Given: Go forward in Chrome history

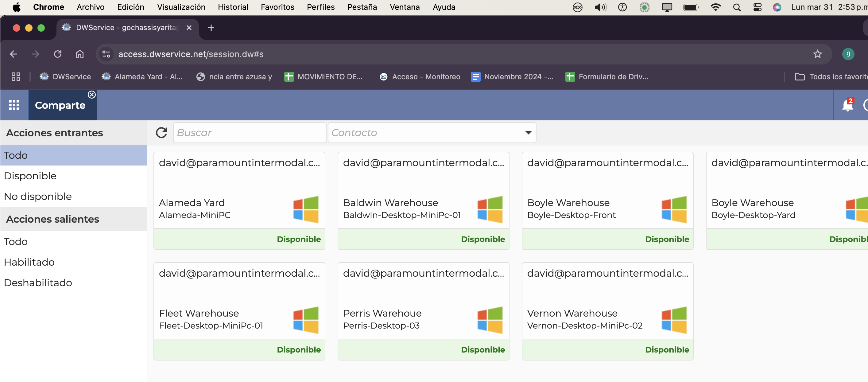Looking at the screenshot, I should pos(35,54).
